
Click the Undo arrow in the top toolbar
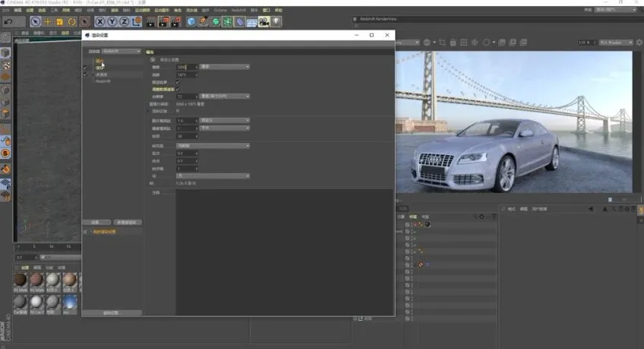[x=8, y=22]
